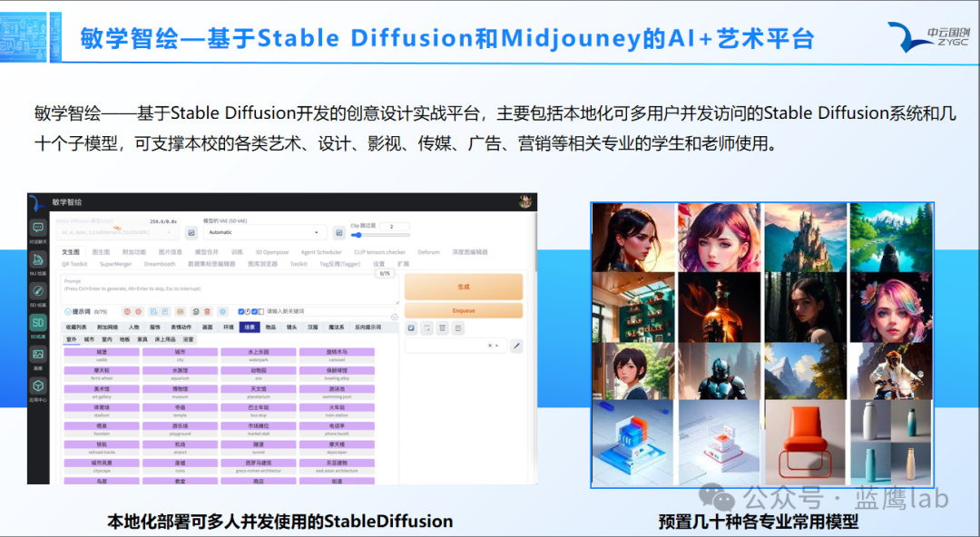Click into the Prompt text area
The image size is (980, 537).
pyautogui.click(x=230, y=289)
